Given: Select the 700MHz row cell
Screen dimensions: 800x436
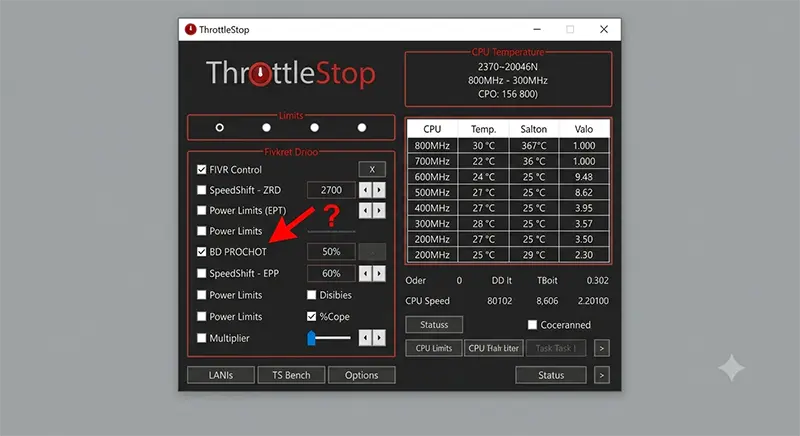Looking at the screenshot, I should tap(432, 161).
